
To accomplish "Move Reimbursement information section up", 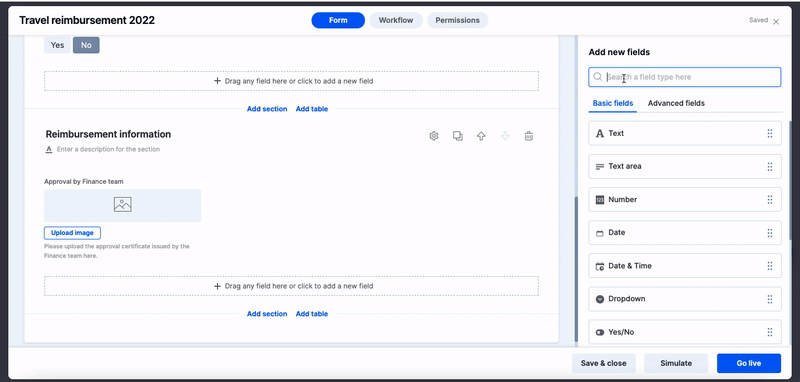I will point(481,136).
